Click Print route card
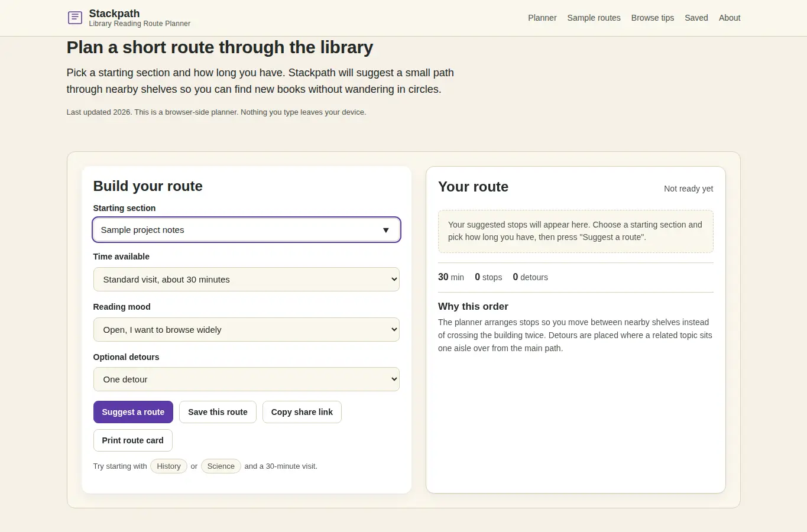Screen dimensions: 807x532 coord(133,440)
